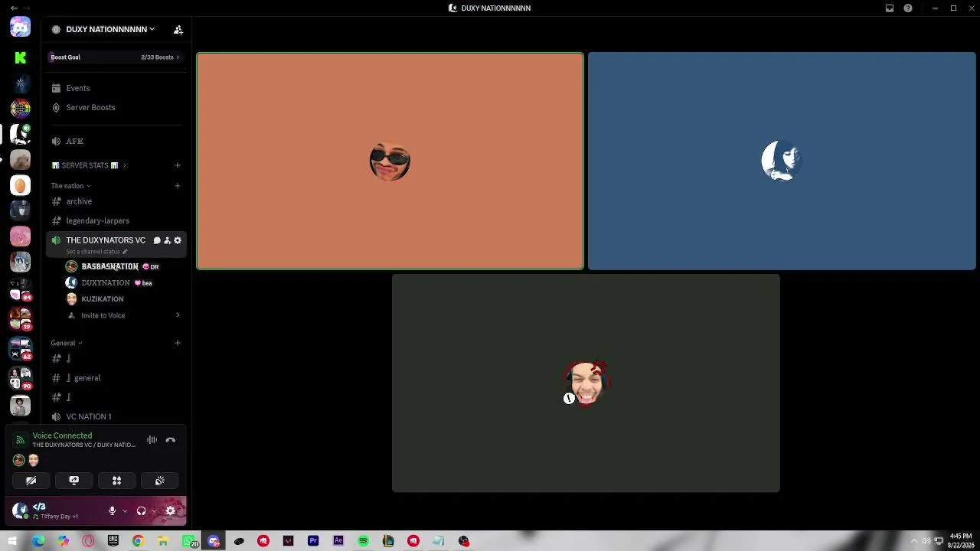The height and width of the screenshot is (551, 980).
Task: Turn on camera in voice panel
Action: click(x=31, y=481)
